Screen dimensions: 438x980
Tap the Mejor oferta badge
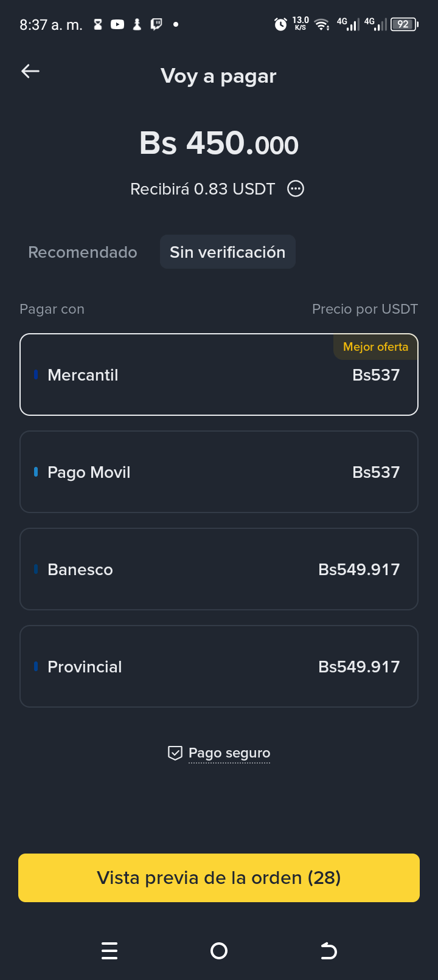[x=375, y=347]
